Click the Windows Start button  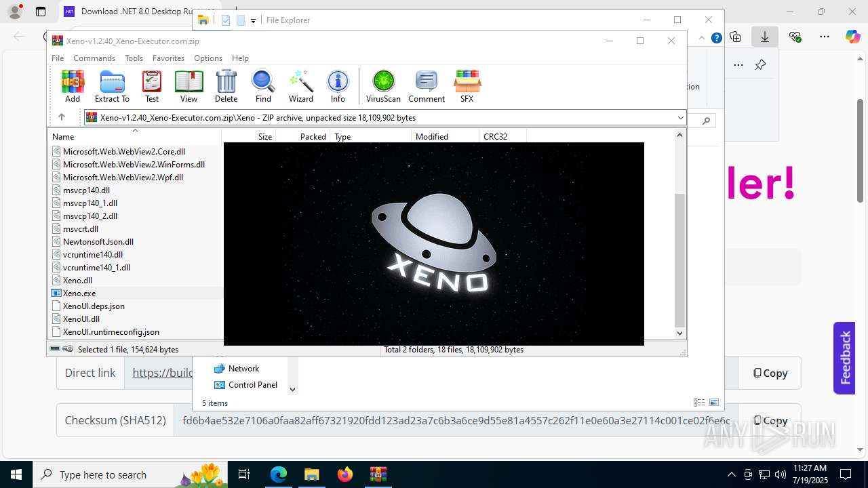pos(16,474)
